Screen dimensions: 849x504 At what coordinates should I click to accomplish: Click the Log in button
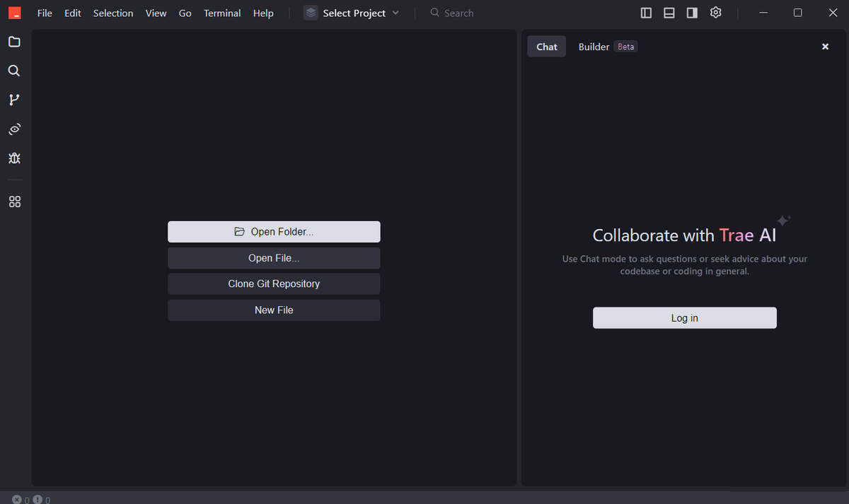[x=685, y=318]
